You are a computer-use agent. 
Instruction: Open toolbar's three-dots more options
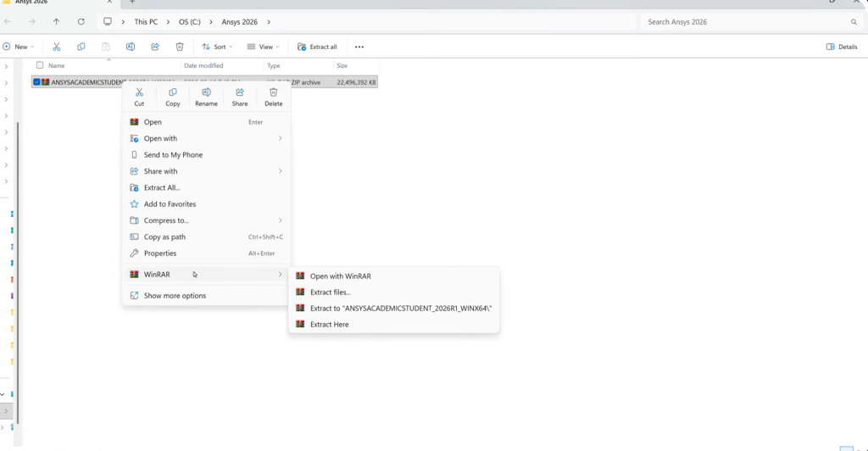359,47
